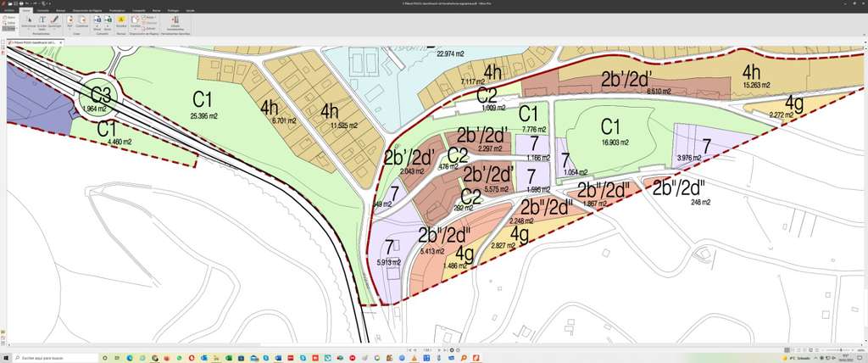868x363 pixels.
Task: Activate the Escribir texto tool
Action: click(x=42, y=20)
